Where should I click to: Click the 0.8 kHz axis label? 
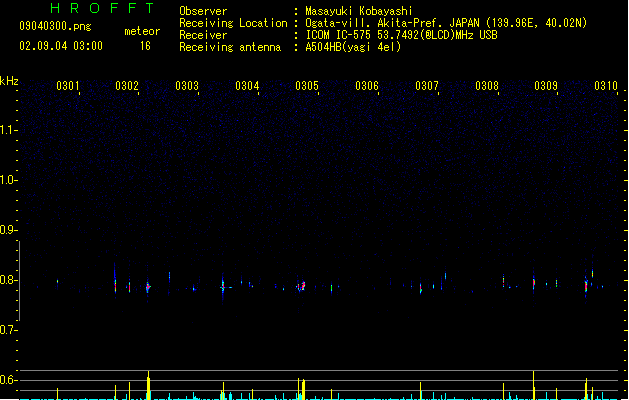click(x=8, y=280)
